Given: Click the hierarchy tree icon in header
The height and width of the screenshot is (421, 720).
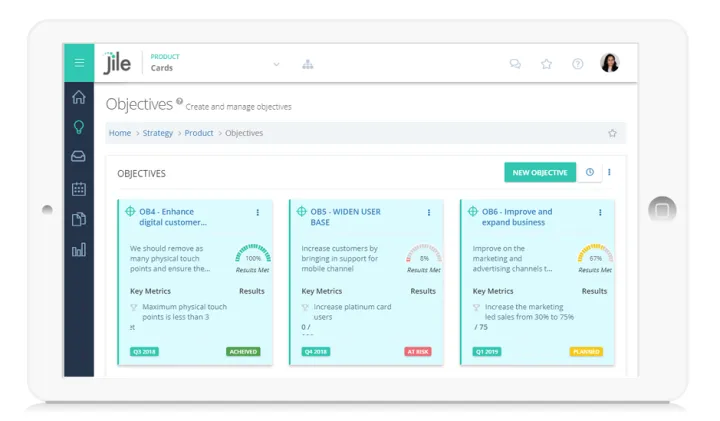Looking at the screenshot, I should click(x=307, y=64).
